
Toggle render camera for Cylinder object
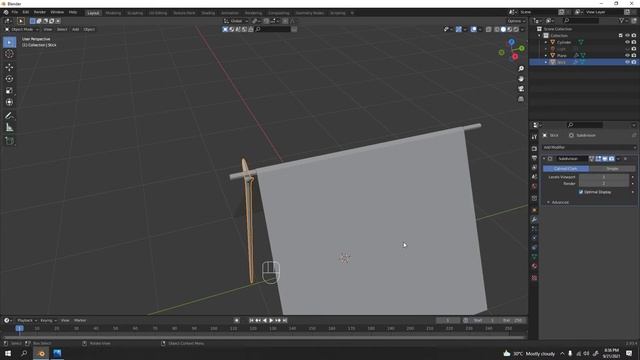(x=634, y=42)
